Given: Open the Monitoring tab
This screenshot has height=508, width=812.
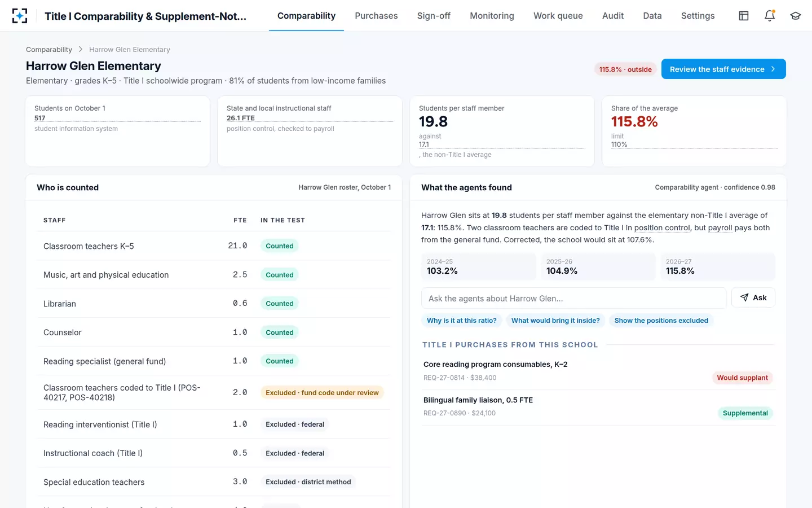Looking at the screenshot, I should [492, 16].
